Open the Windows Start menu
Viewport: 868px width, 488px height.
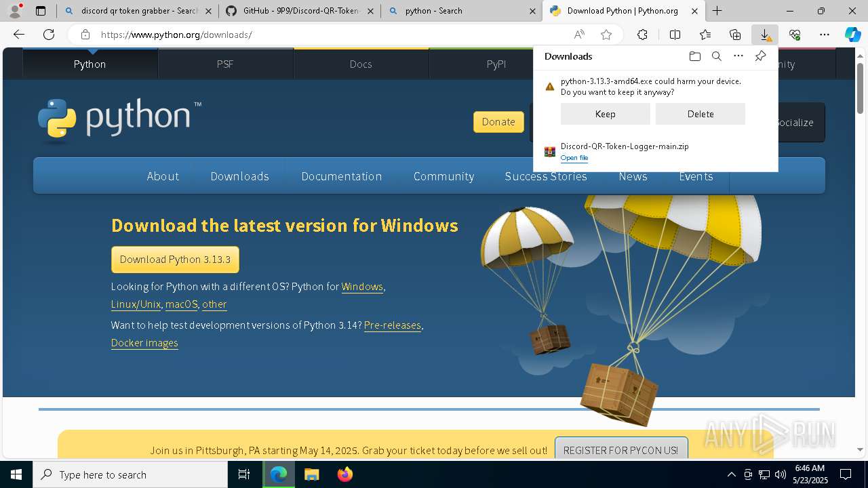[x=16, y=474]
